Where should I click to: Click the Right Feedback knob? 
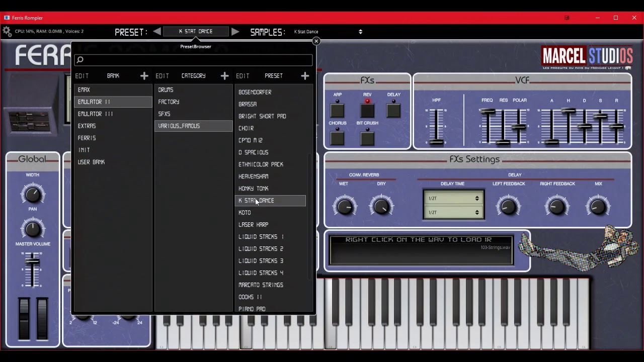click(557, 206)
